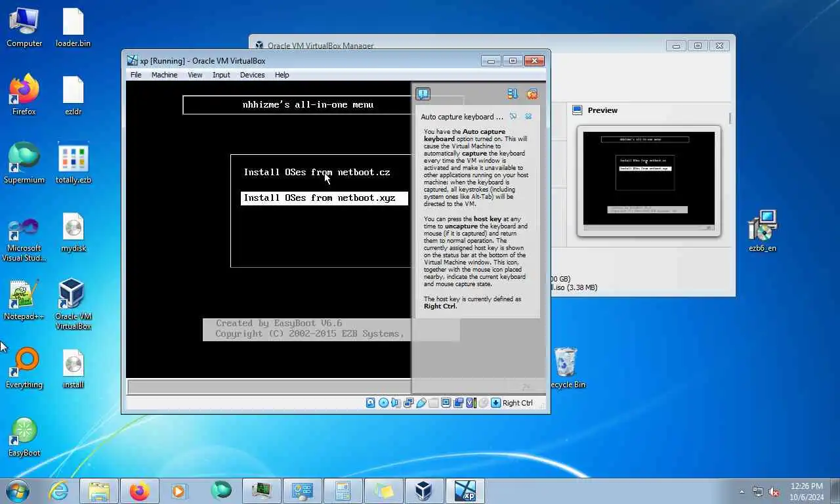Click the ezldr file on desktop
Image resolution: width=840 pixels, height=504 pixels.
[x=73, y=96]
